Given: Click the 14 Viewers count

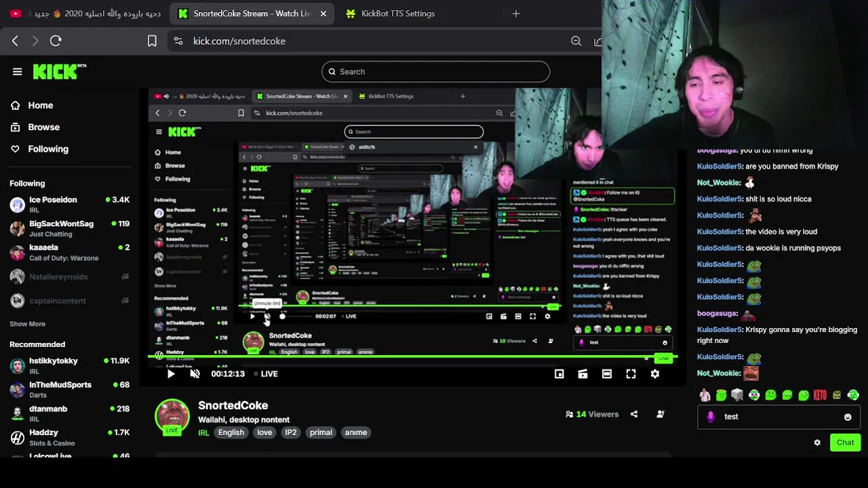Looking at the screenshot, I should point(592,414).
